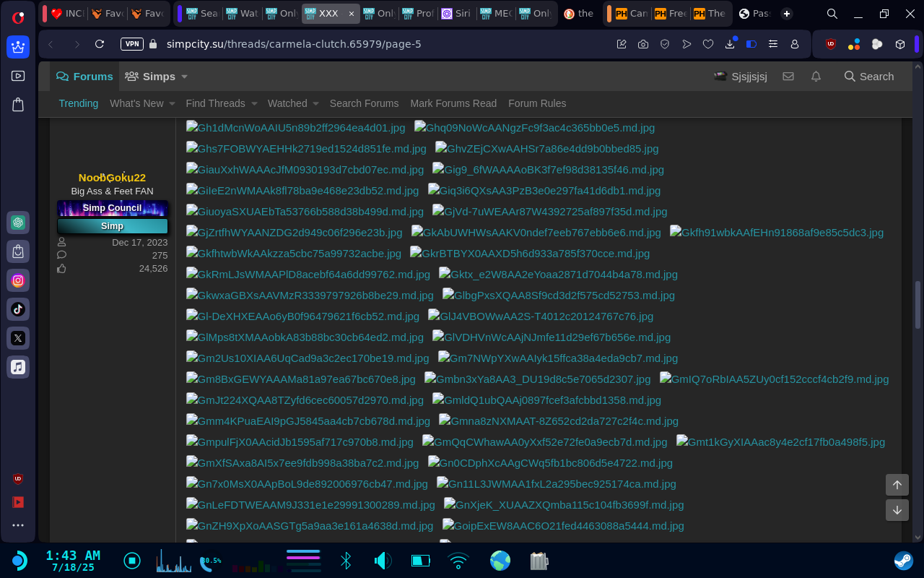This screenshot has width=924, height=578.
Task: Click the snapshot camera icon in the address bar
Action: (643, 44)
